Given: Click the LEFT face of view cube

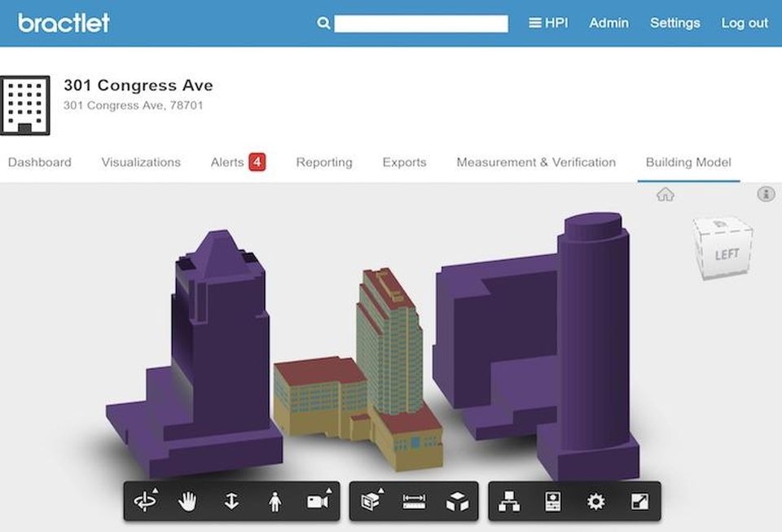Looking at the screenshot, I should [x=726, y=254].
